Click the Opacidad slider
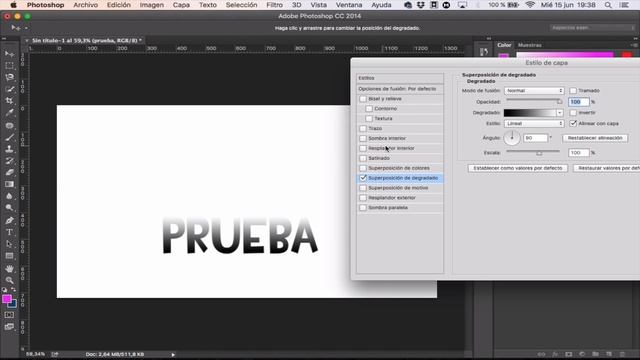The width and height of the screenshot is (640, 360). (x=535, y=100)
